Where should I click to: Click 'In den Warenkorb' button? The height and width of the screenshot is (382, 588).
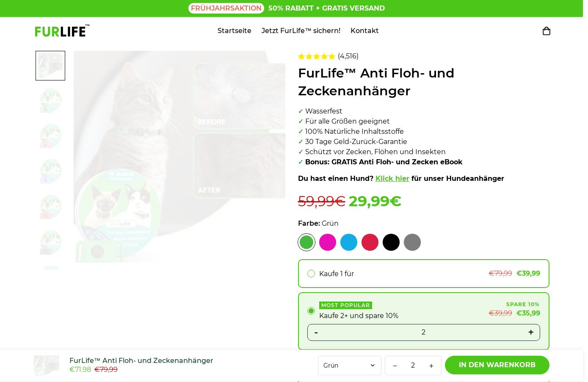[x=497, y=365]
